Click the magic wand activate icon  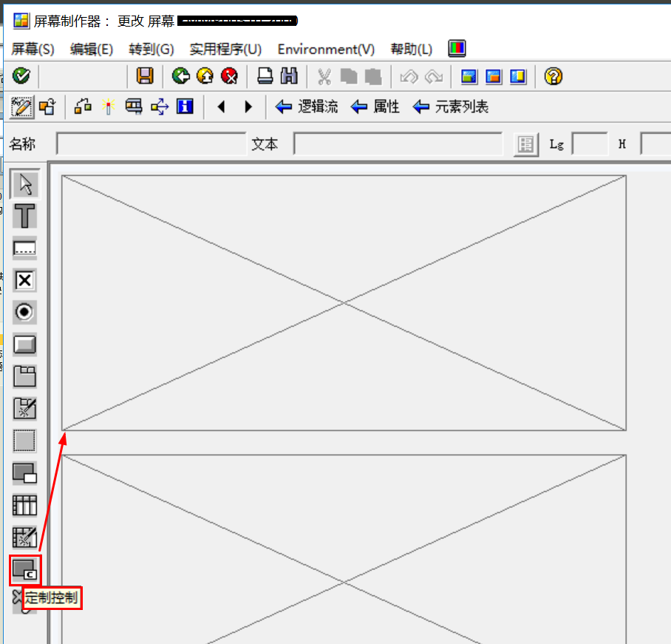(109, 106)
